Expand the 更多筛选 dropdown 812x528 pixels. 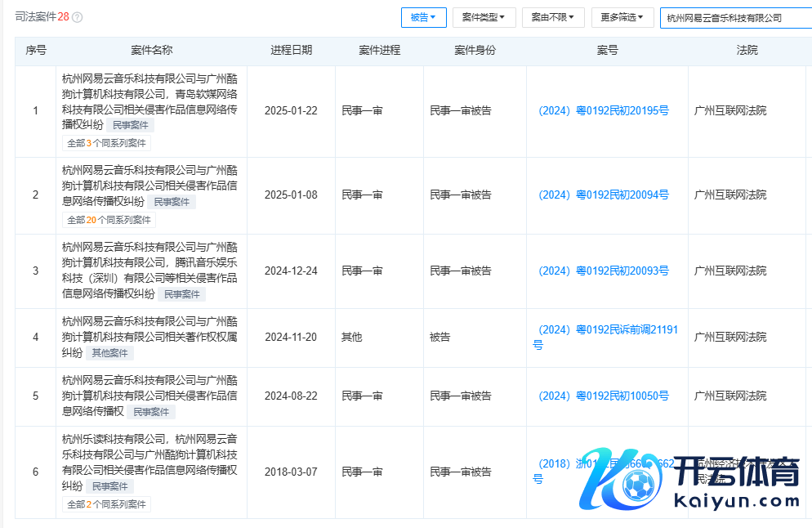(622, 17)
